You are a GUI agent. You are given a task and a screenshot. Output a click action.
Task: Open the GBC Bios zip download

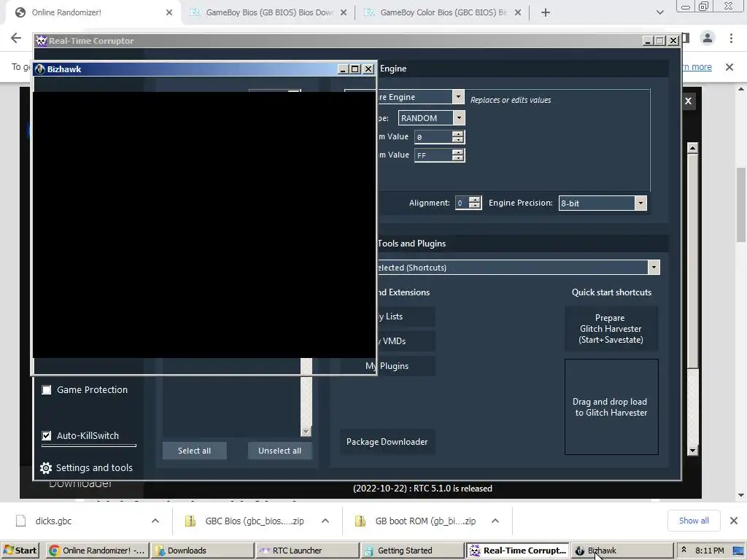click(255, 521)
